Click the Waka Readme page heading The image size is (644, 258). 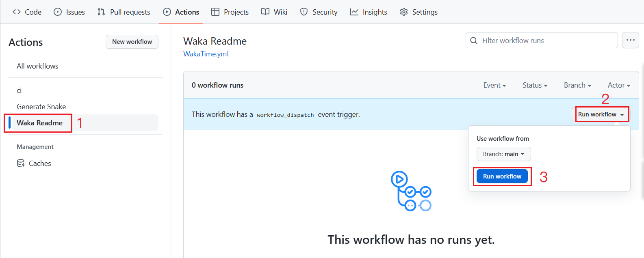(x=215, y=41)
